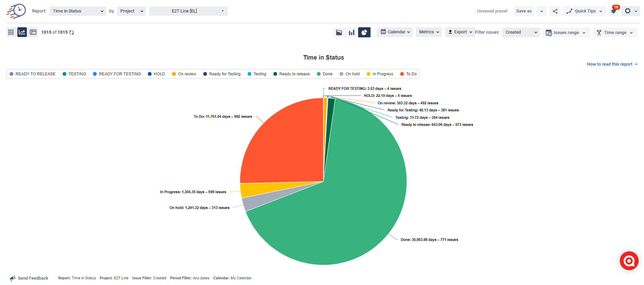Open notifications bell with 18 badge

point(614,11)
